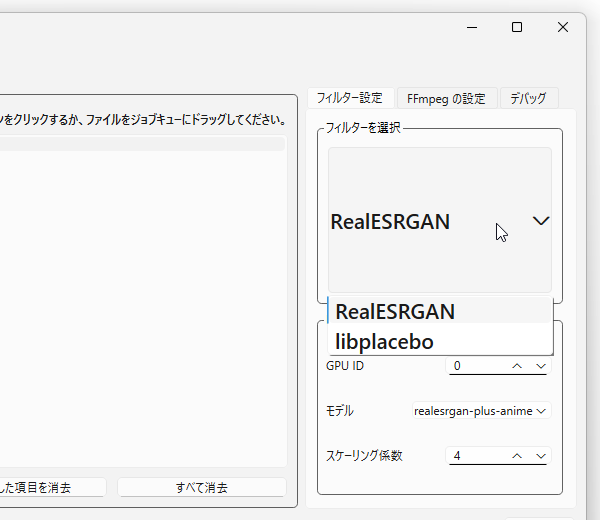Click the GPU ID label
Screen dimensions: 600x520
345,366
